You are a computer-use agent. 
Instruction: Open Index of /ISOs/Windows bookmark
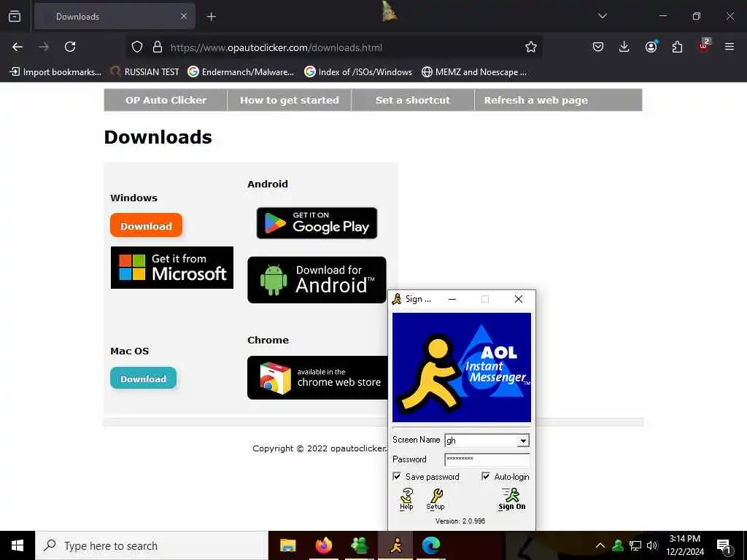(x=358, y=72)
